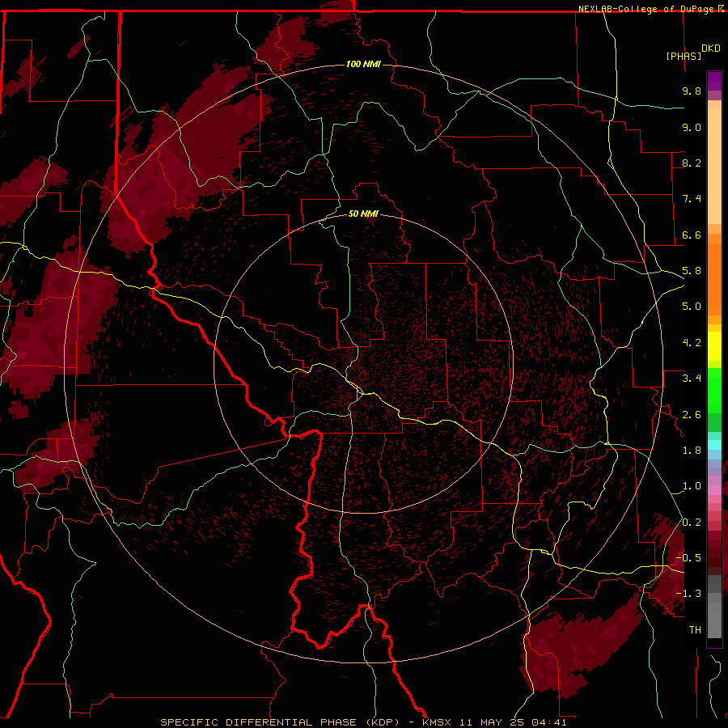The height and width of the screenshot is (728, 728).
Task: Click the 9.0 legend value
Action: click(x=692, y=127)
